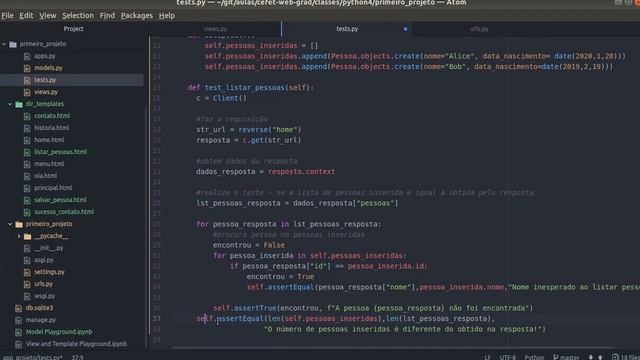The height and width of the screenshot is (360, 640).
Task: Click the sucesso_contato.html file icon
Action: (x=27, y=212)
